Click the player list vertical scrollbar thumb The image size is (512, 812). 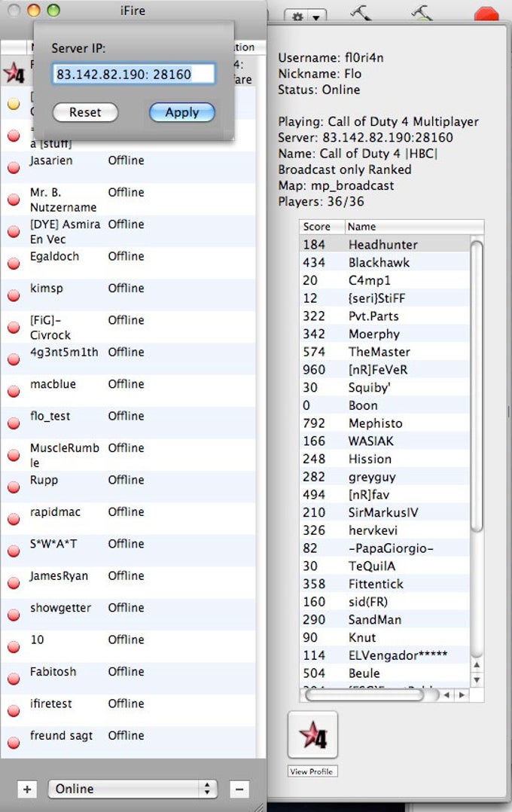[477, 386]
